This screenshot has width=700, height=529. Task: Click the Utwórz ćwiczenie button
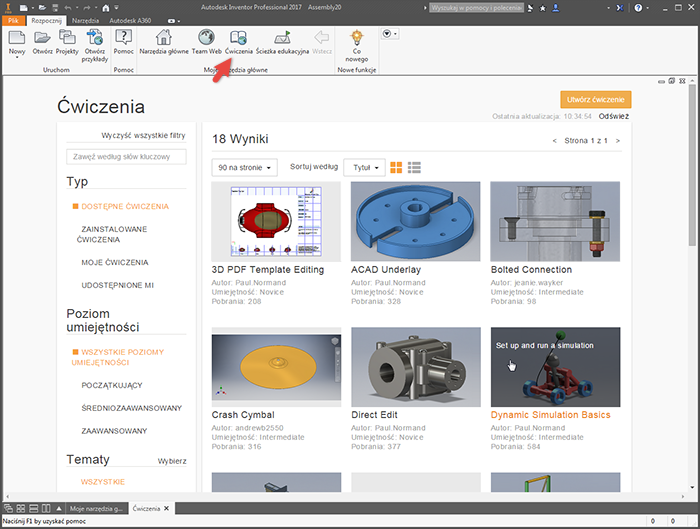point(596,100)
